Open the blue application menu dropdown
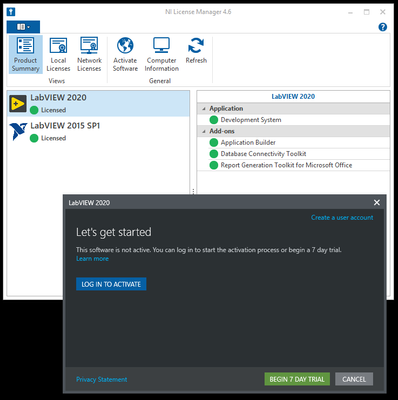The width and height of the screenshot is (398, 400). 23,27
